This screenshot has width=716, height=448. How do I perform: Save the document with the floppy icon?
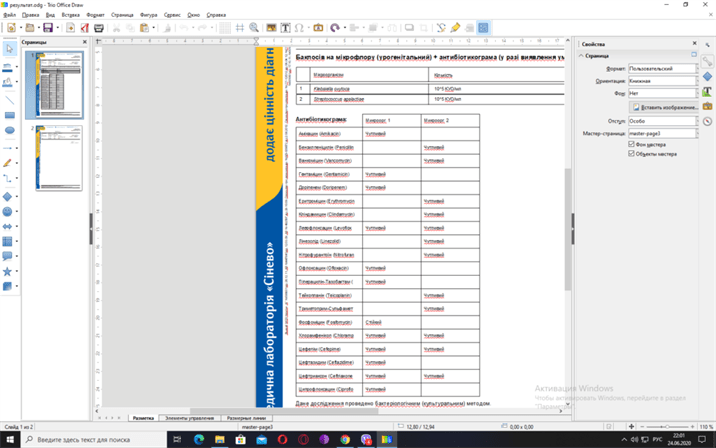(x=47, y=28)
